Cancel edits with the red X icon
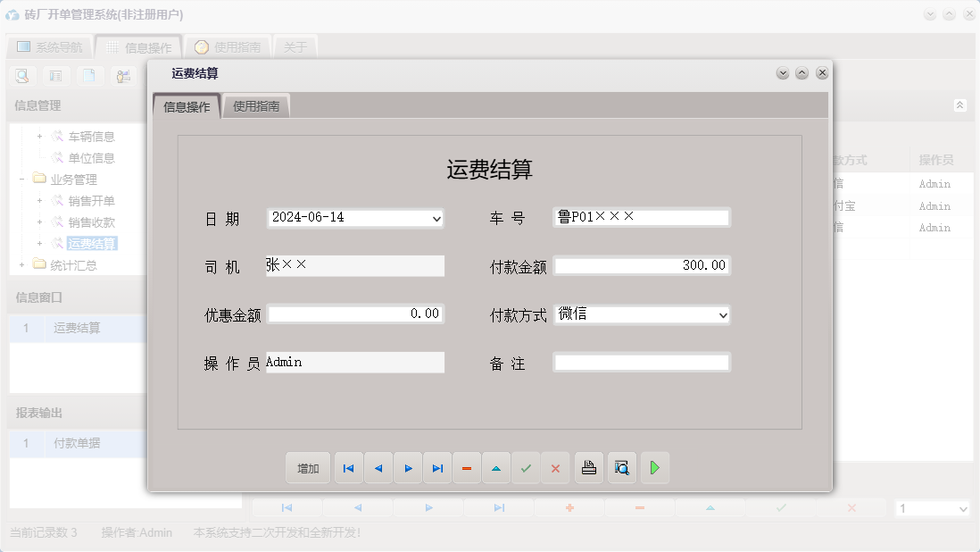980x552 pixels. tap(555, 467)
